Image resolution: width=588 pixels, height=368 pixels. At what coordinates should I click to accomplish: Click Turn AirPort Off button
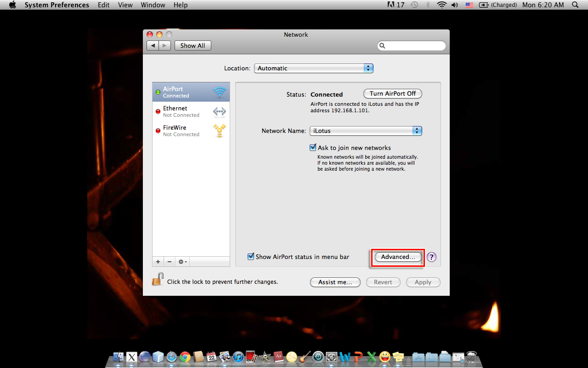(x=393, y=93)
